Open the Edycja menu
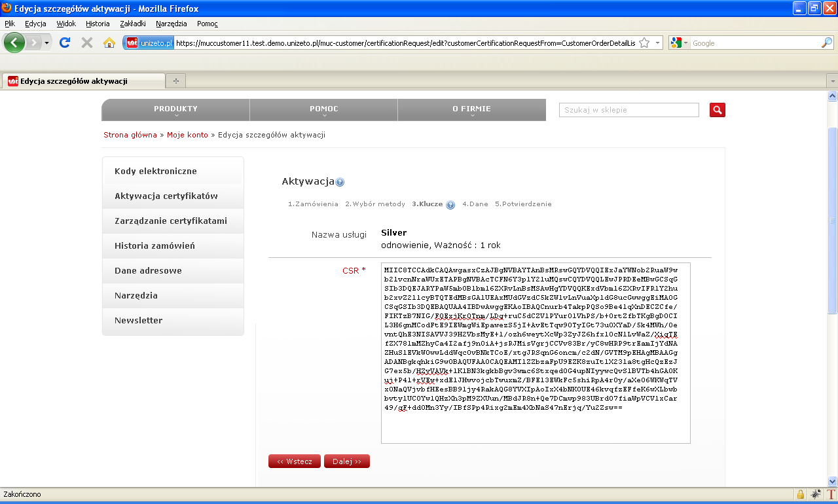 (x=35, y=24)
